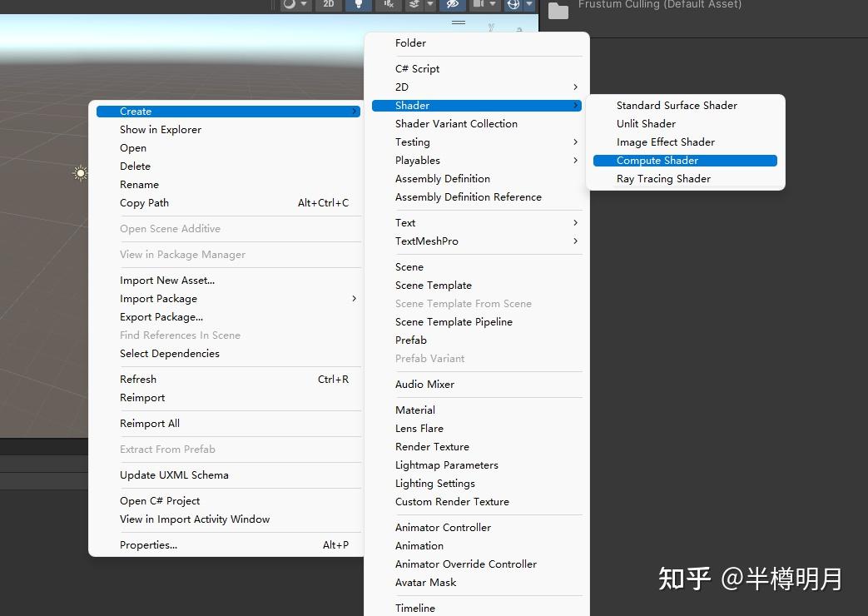The height and width of the screenshot is (616, 868).
Task: Open the Text submenu
Action: pos(404,222)
